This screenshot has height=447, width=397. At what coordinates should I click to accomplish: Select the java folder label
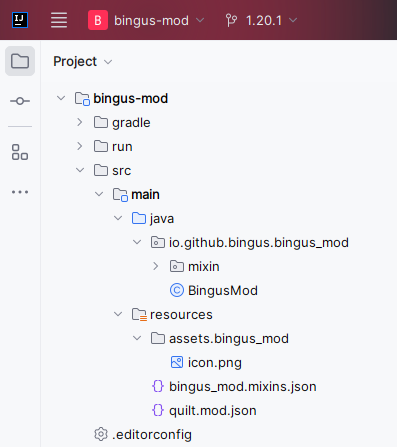click(162, 219)
